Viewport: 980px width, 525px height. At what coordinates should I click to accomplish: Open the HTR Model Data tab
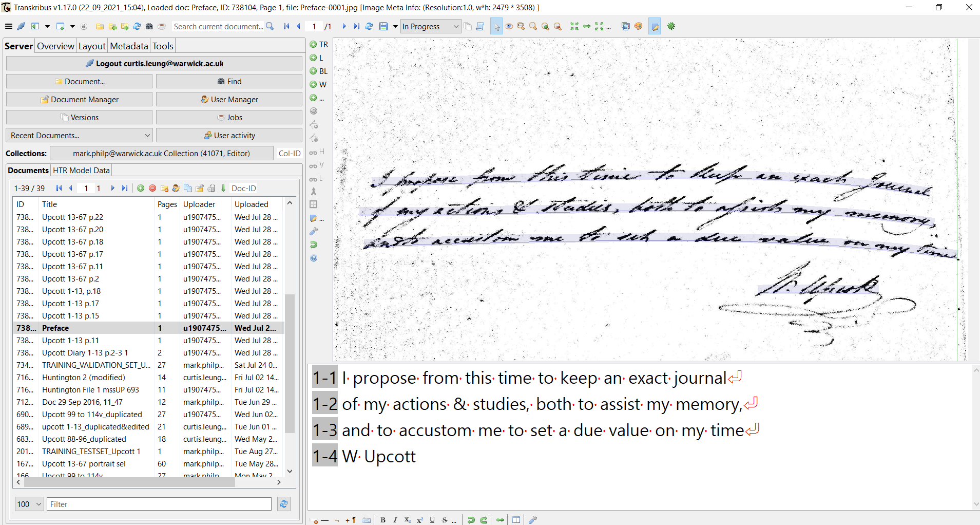pyautogui.click(x=82, y=170)
